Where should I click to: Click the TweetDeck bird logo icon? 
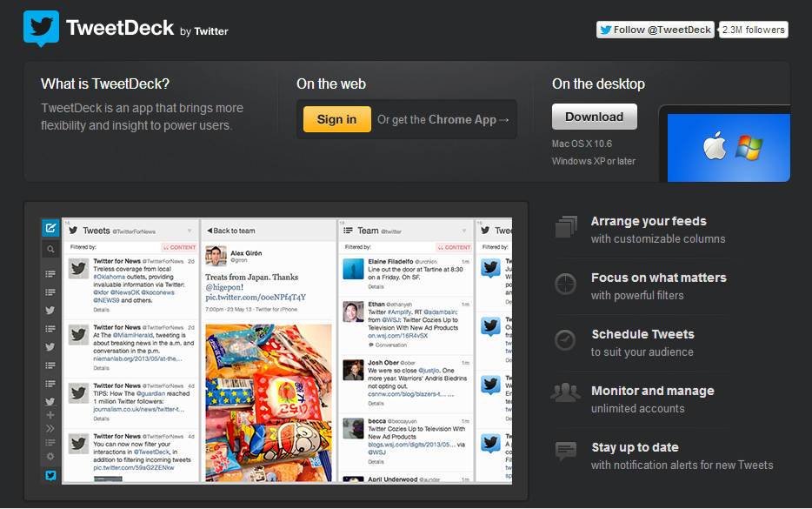pyautogui.click(x=41, y=28)
